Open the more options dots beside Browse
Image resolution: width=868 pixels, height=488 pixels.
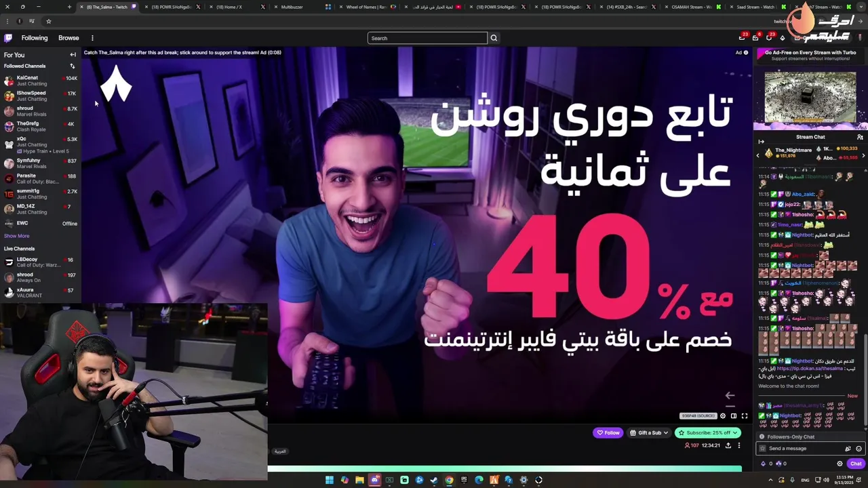[92, 38]
